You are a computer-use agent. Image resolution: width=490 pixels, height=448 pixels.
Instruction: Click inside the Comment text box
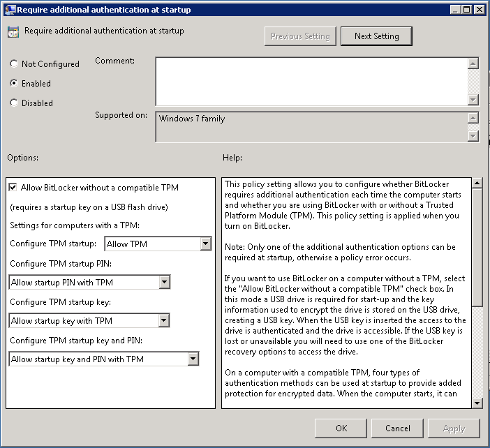311,82
